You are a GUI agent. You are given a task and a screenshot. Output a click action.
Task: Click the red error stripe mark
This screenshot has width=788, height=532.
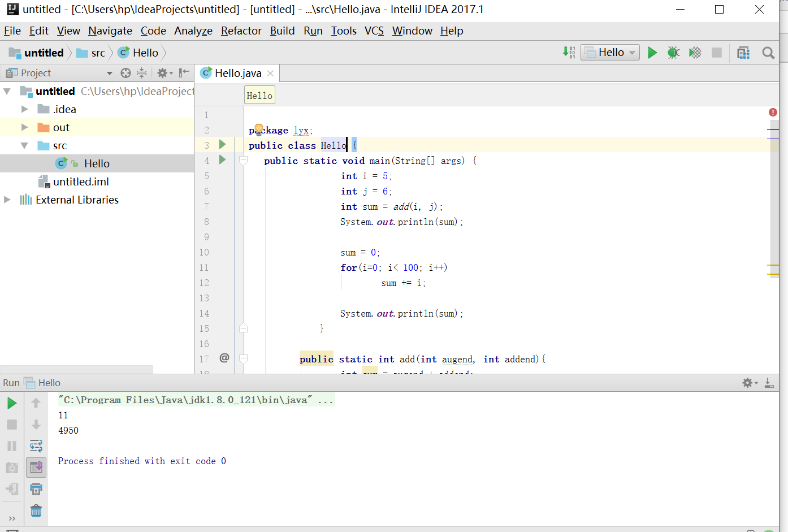pyautogui.click(x=773, y=130)
